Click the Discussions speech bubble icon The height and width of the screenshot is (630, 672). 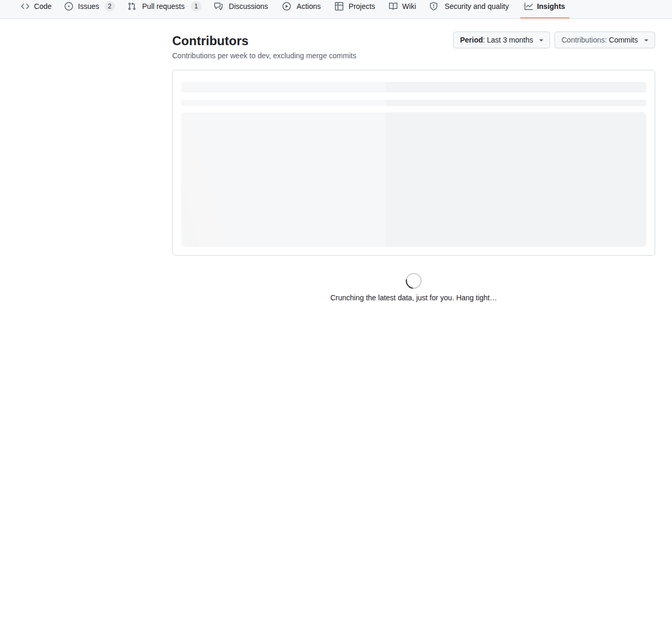point(218,6)
